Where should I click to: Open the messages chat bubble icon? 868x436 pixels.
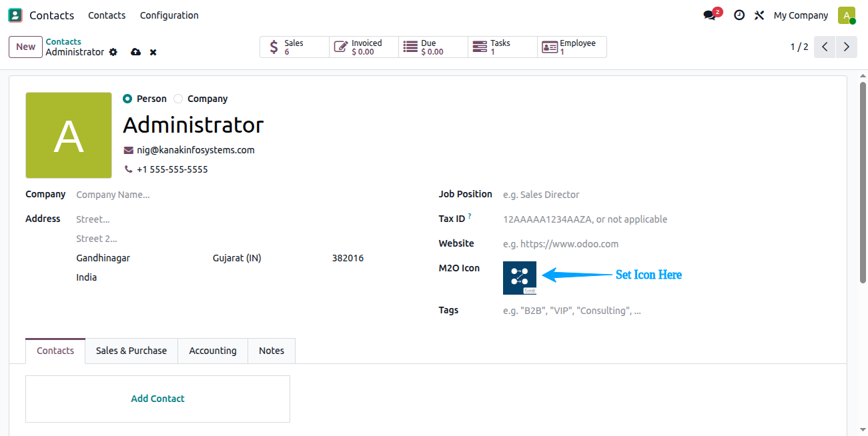click(709, 15)
